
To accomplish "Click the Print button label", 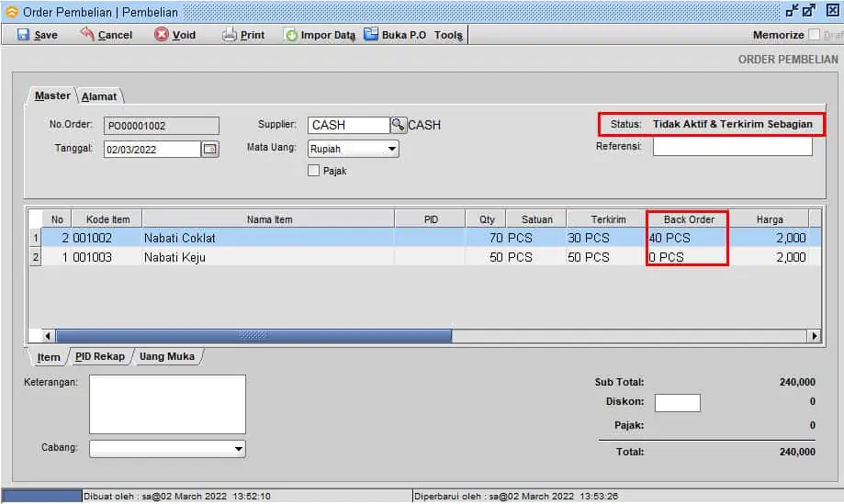I will (x=252, y=35).
